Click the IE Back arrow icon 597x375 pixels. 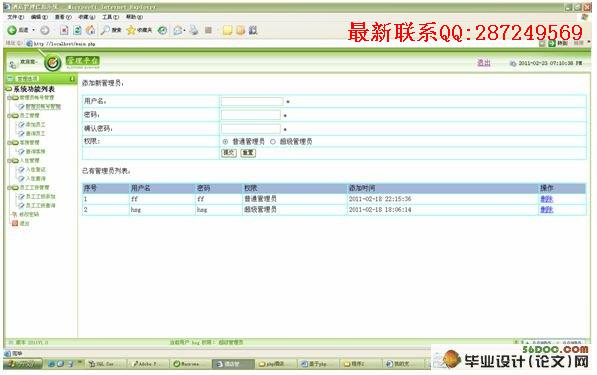[12, 30]
